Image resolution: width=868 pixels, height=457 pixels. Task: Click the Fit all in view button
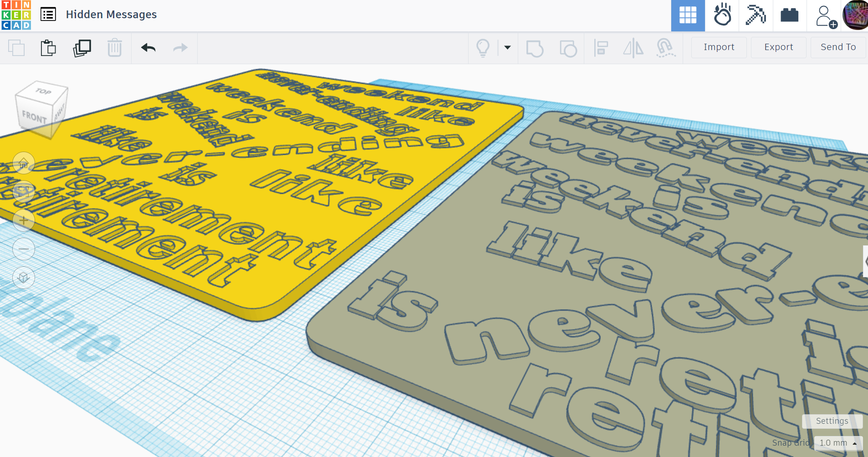24,192
